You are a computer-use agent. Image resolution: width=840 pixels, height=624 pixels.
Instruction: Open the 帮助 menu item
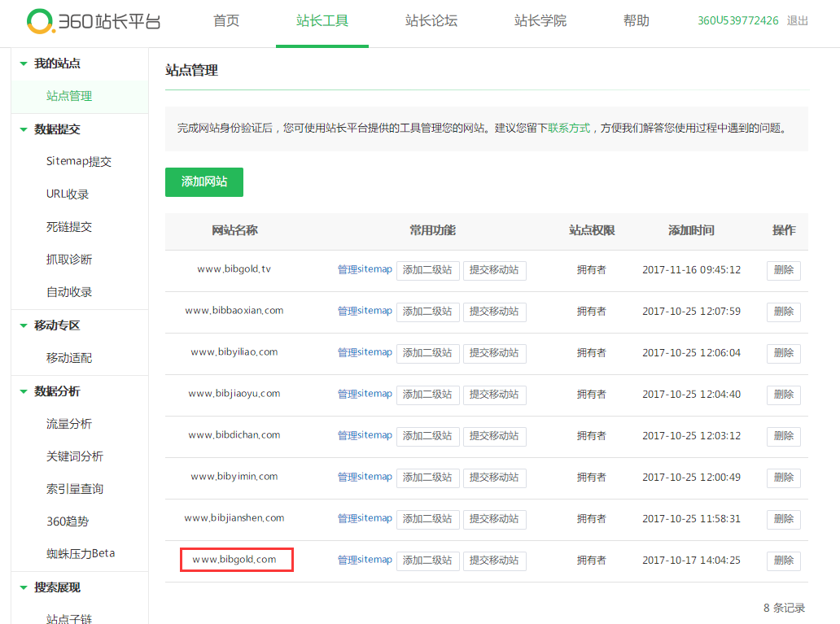[636, 22]
